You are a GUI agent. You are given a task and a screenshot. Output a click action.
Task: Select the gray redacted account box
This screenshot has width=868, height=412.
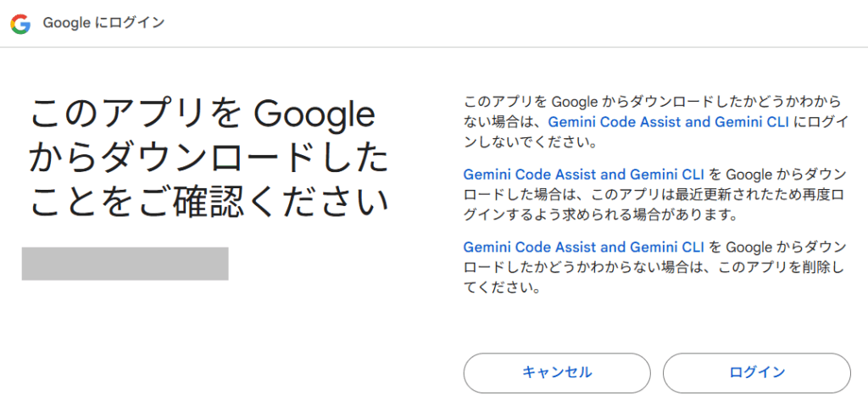pos(125,264)
